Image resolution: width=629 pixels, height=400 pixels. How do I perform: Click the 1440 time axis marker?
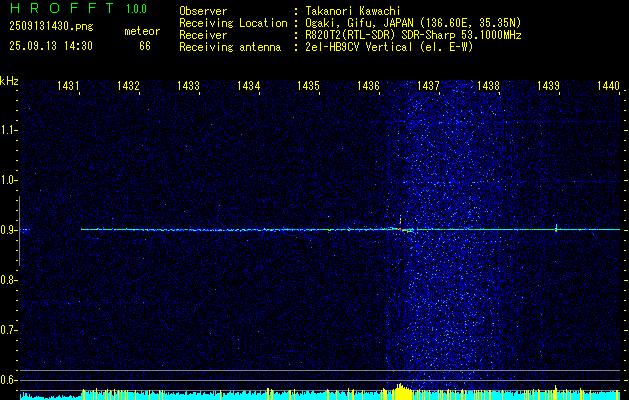pyautogui.click(x=608, y=85)
